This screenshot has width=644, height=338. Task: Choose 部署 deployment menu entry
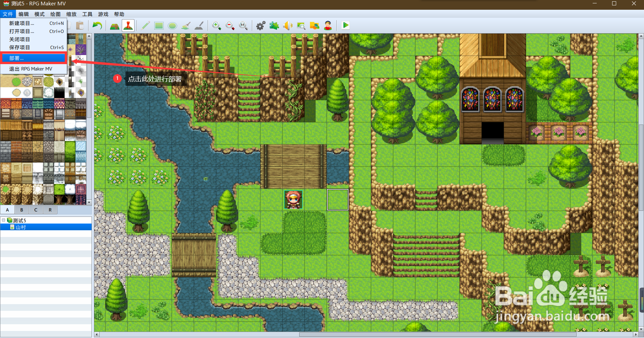[34, 58]
